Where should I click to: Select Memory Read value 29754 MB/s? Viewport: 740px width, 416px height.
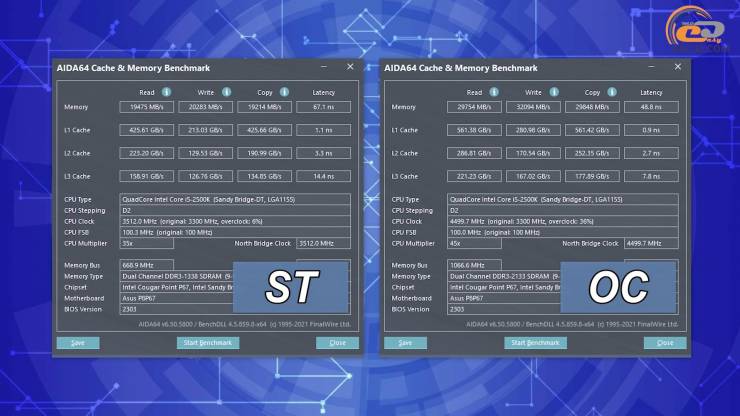pyautogui.click(x=474, y=107)
